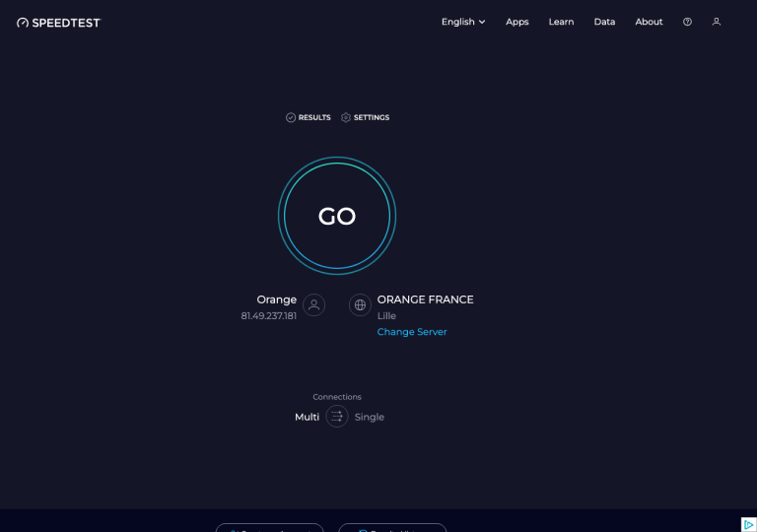The height and width of the screenshot is (532, 757).
Task: Click the help question mark icon
Action: pos(687,22)
